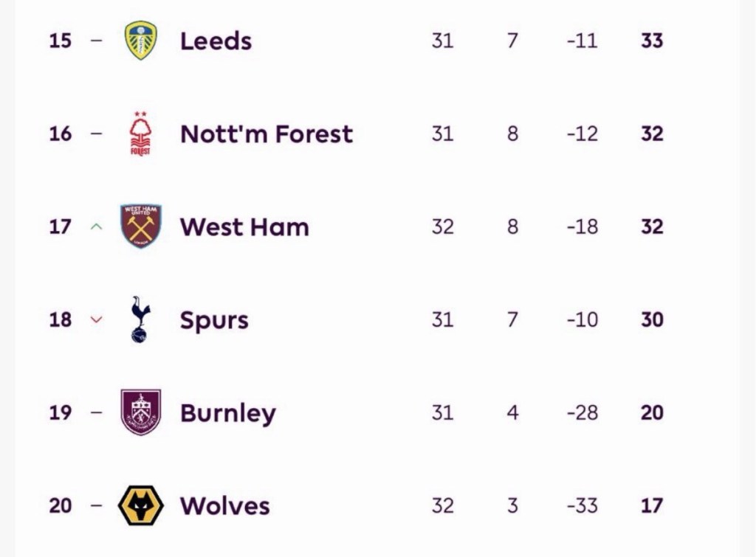Click Nott'm Forest's -12 goal difference
This screenshot has height=557, width=756.
coord(582,134)
